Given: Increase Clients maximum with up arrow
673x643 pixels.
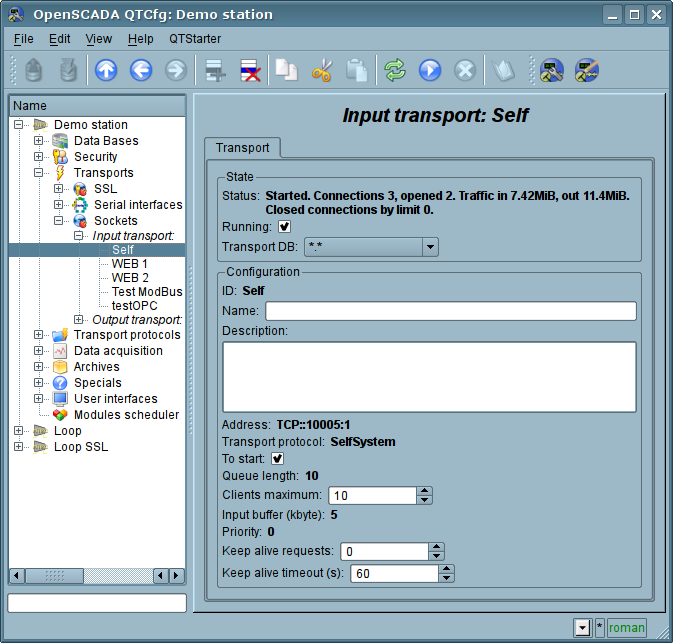Looking at the screenshot, I should tap(424, 491).
